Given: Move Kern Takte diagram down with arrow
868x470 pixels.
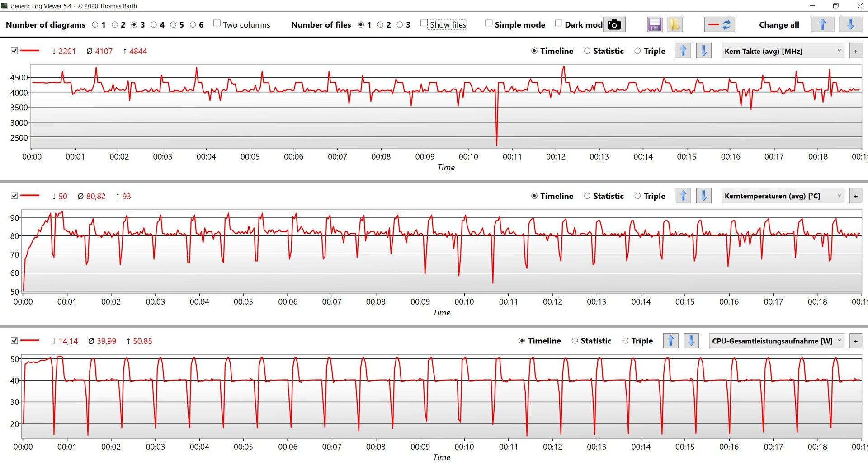Looking at the screenshot, I should [x=703, y=51].
